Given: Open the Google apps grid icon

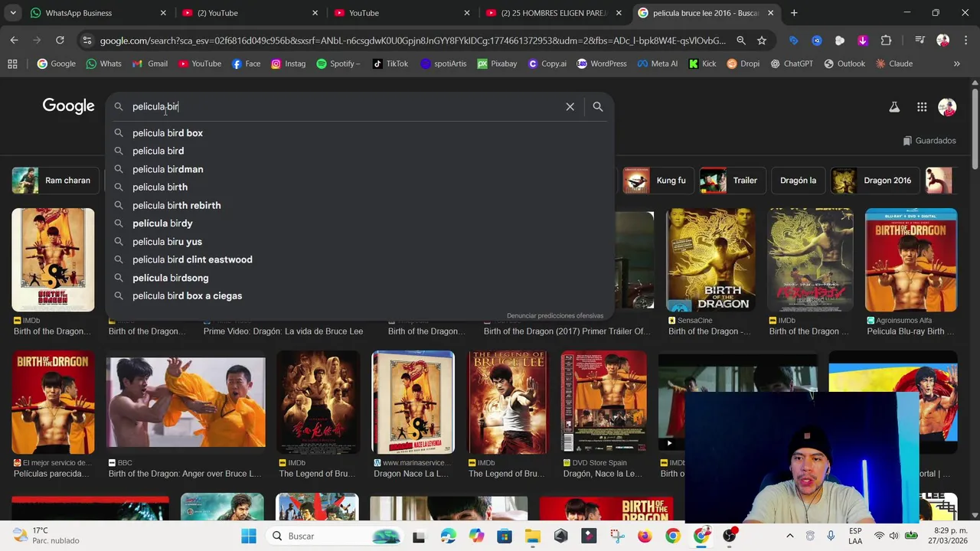Looking at the screenshot, I should coord(922,107).
